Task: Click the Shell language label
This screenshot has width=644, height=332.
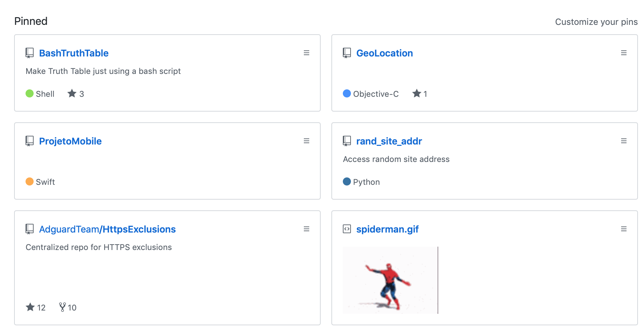Action: (45, 94)
